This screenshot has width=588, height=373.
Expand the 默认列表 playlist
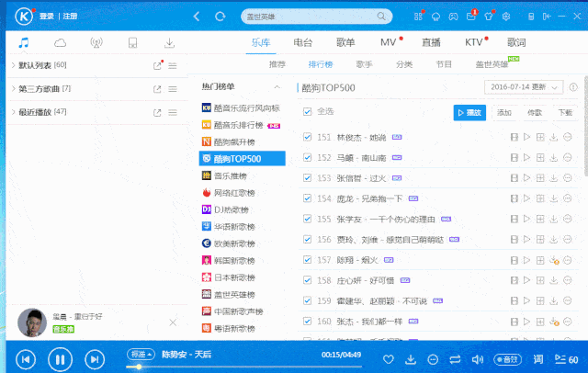pyautogui.click(x=13, y=65)
